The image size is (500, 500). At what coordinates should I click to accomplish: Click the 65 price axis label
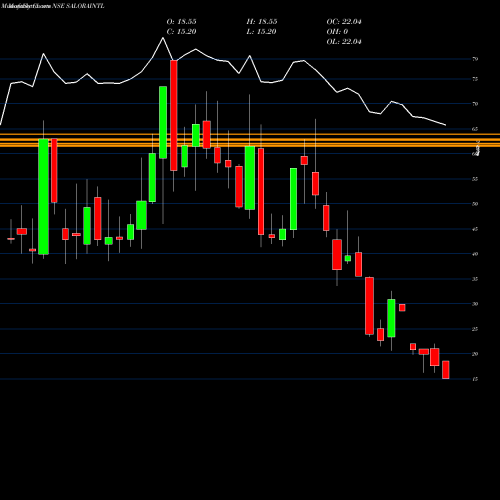[475, 129]
